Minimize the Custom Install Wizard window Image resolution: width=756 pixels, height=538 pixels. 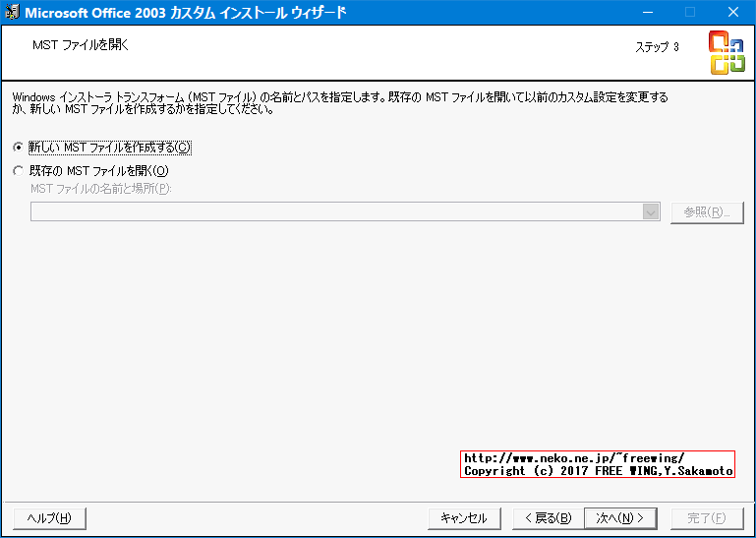coord(647,12)
